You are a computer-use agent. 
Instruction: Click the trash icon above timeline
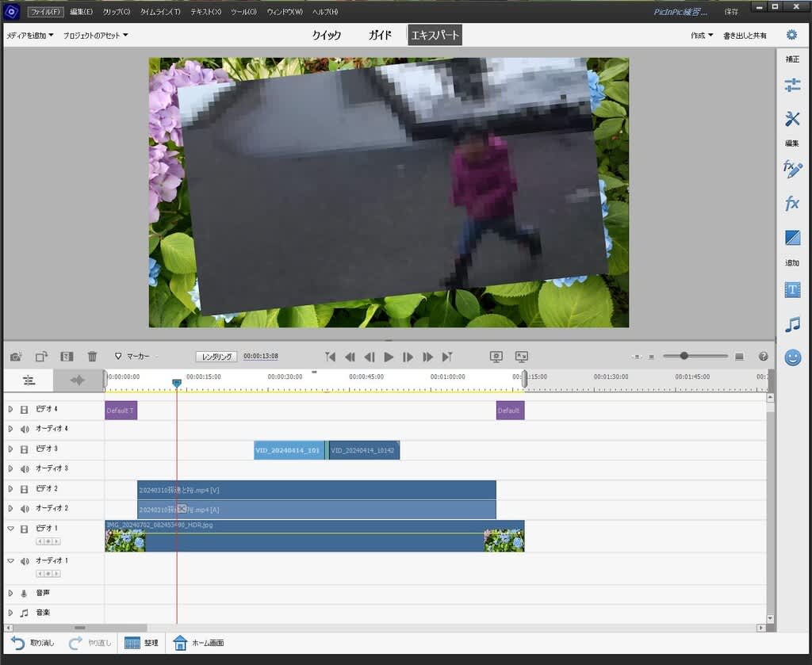click(92, 357)
